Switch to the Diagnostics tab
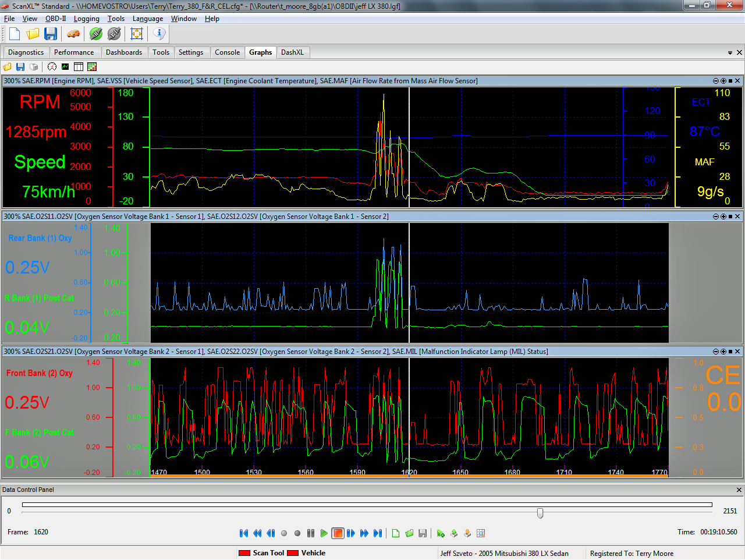Image resolution: width=745 pixels, height=560 pixels. pyautogui.click(x=26, y=52)
